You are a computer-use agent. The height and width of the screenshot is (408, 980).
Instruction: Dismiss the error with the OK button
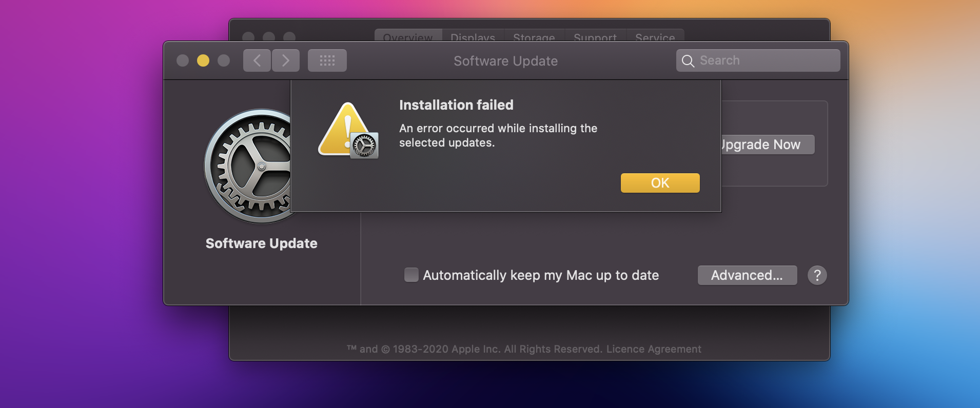pyautogui.click(x=660, y=183)
